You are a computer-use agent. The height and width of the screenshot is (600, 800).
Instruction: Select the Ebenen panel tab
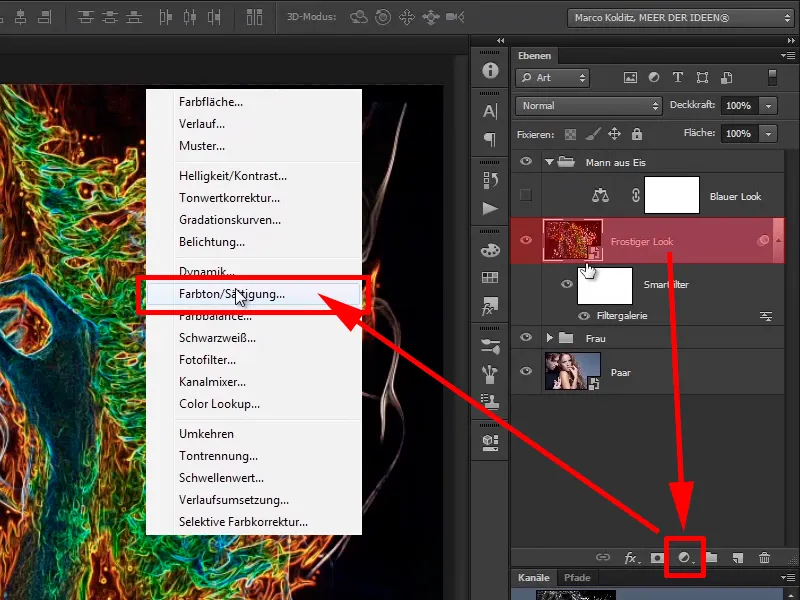pos(534,56)
